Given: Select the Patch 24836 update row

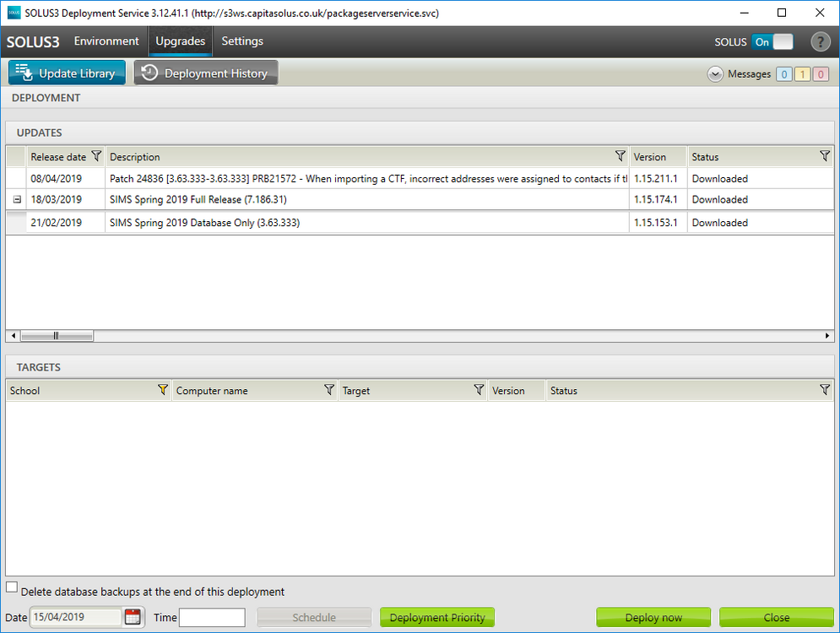Looking at the screenshot, I should (x=420, y=178).
